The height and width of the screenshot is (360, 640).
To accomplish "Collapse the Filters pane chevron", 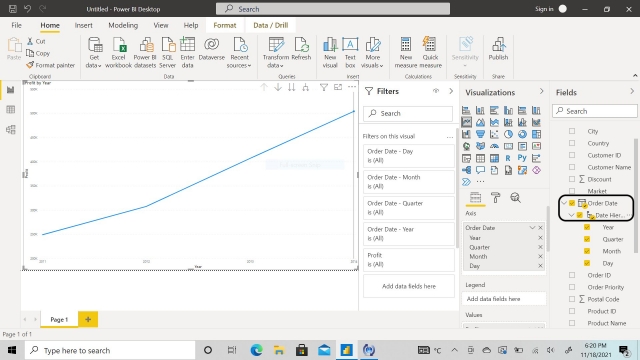I will click(x=451, y=91).
